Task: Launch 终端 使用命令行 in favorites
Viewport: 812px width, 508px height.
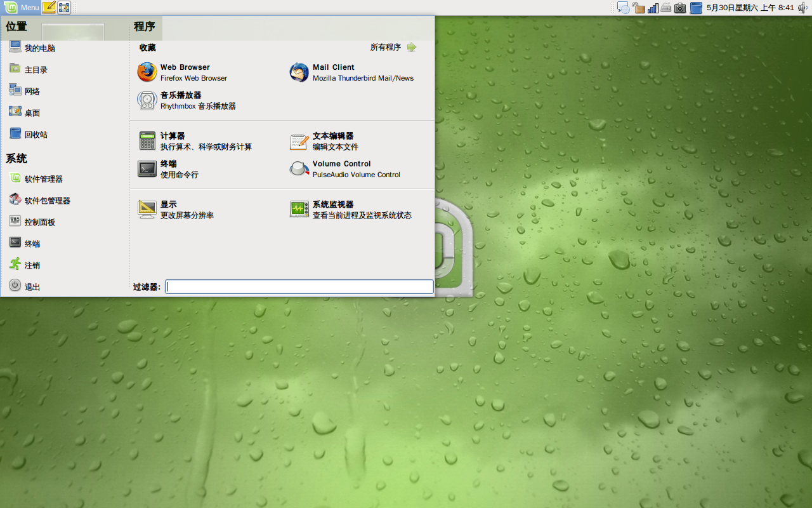Action: [x=168, y=169]
